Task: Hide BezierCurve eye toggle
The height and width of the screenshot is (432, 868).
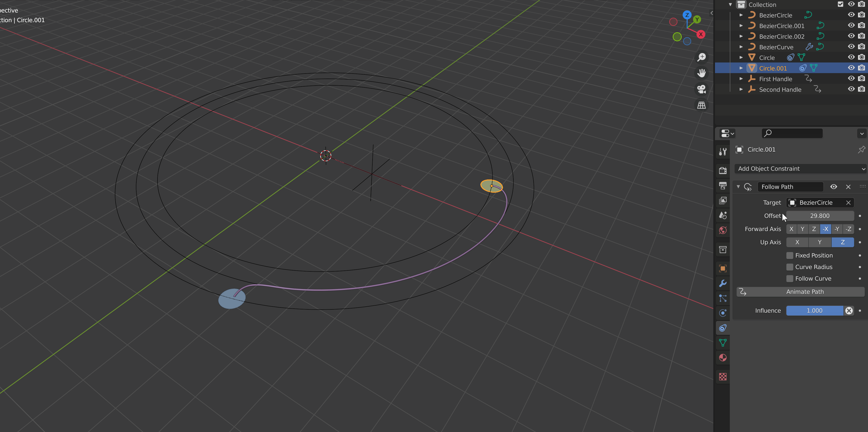Action: 851,47
